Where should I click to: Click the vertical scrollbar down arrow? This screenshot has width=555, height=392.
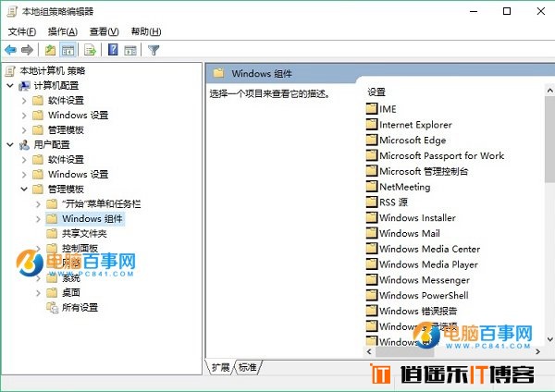[550, 339]
